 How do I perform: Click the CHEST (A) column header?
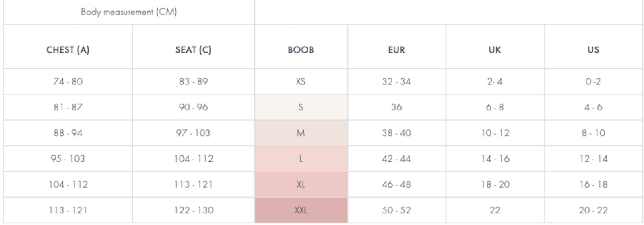(68, 50)
